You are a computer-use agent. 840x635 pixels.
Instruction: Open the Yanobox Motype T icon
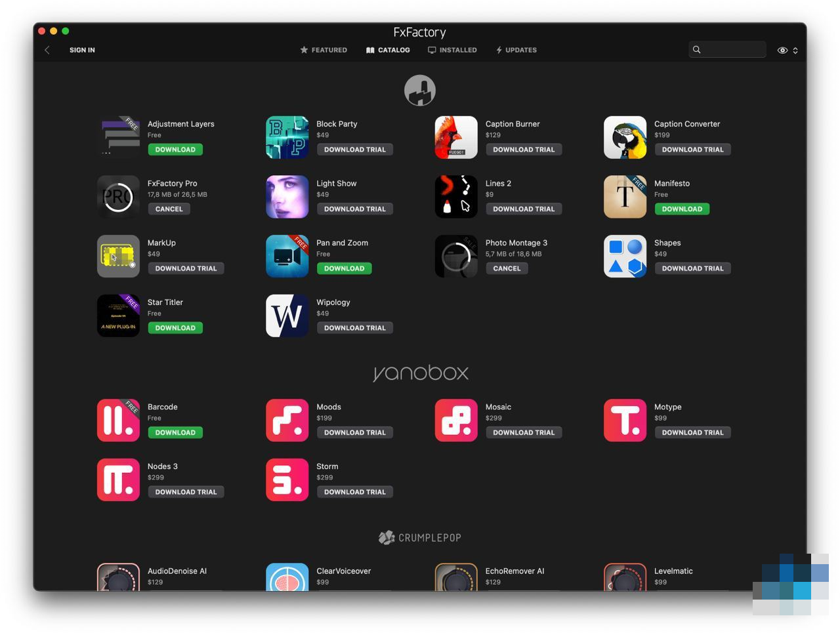tap(625, 420)
